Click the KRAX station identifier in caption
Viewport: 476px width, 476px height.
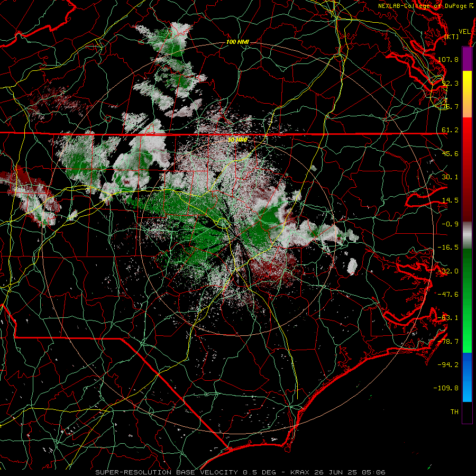coord(300,472)
